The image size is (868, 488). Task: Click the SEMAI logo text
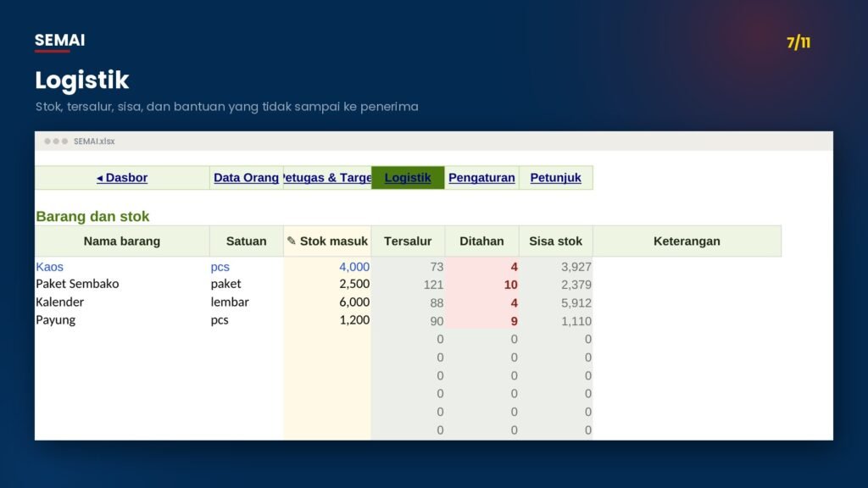pyautogui.click(x=60, y=41)
